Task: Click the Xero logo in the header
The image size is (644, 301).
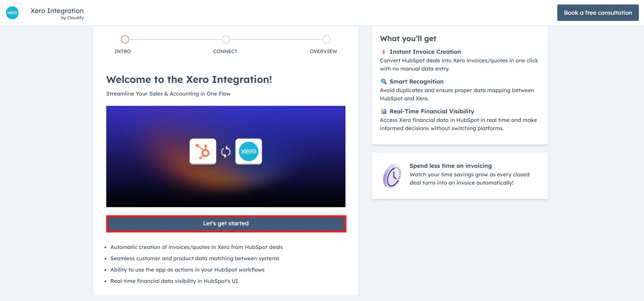Action: (12, 13)
